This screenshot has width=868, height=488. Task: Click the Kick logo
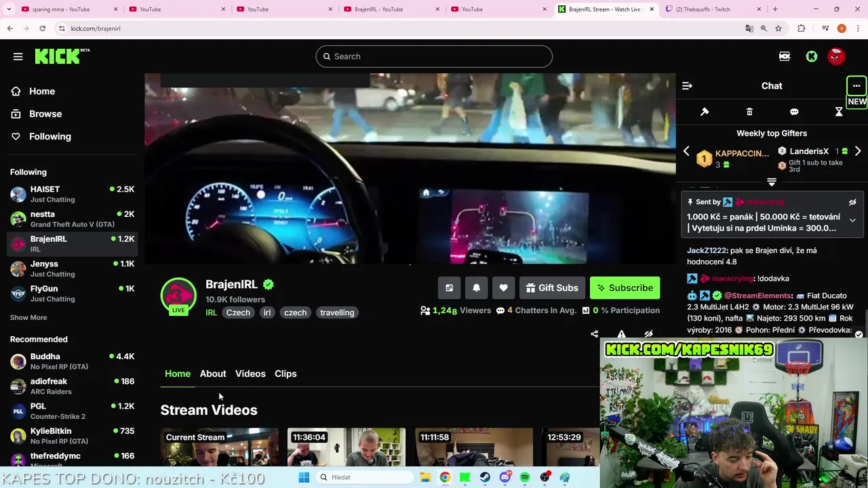click(x=62, y=56)
